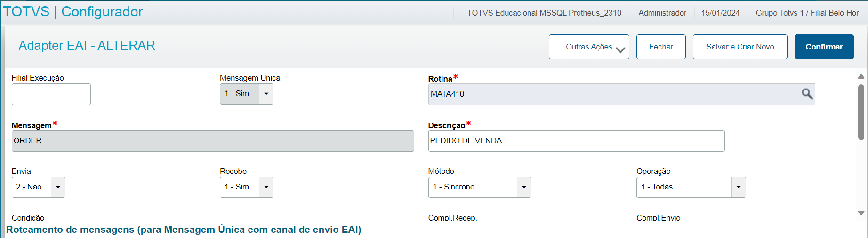The height and width of the screenshot is (238, 868).
Task: Open the Método dropdown list
Action: [x=524, y=187]
